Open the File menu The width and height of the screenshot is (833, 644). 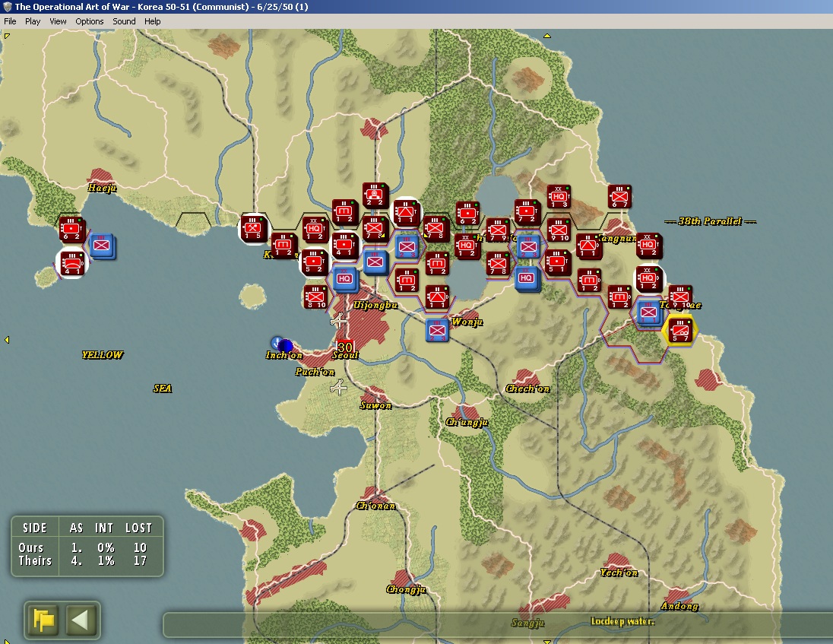[10, 21]
